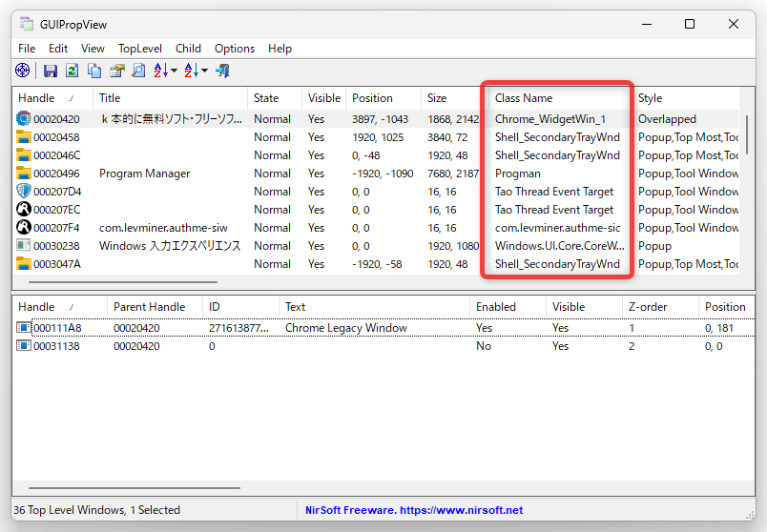The height and width of the screenshot is (532, 767).
Task: Click the upper pane vertical scrollbar thumb
Action: (x=747, y=134)
